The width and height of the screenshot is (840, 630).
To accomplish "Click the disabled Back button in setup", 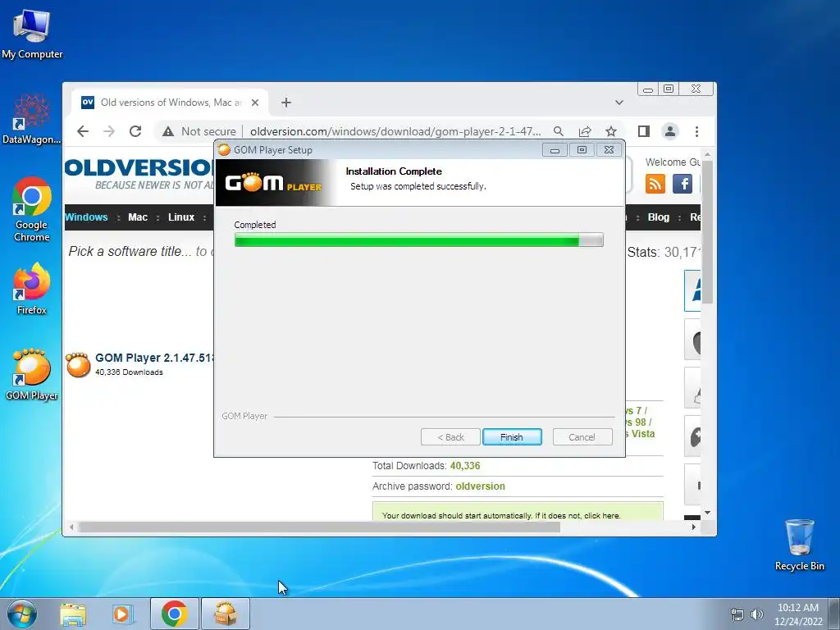I will [450, 437].
